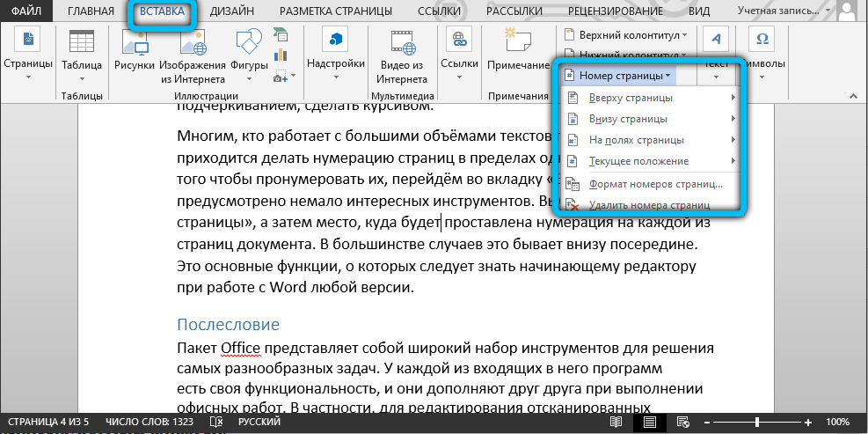Switch to Read Mode view icon
The width and height of the screenshot is (868, 434).
click(616, 422)
